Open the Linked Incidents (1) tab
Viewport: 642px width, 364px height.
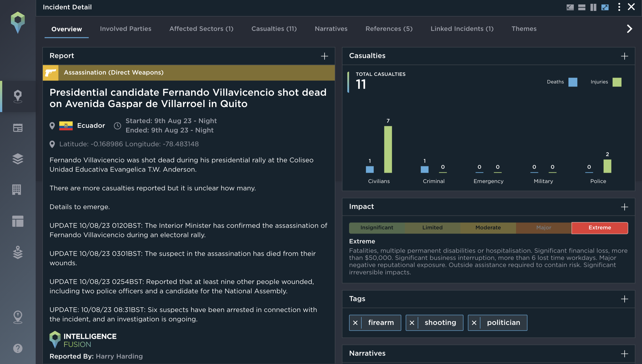click(462, 29)
